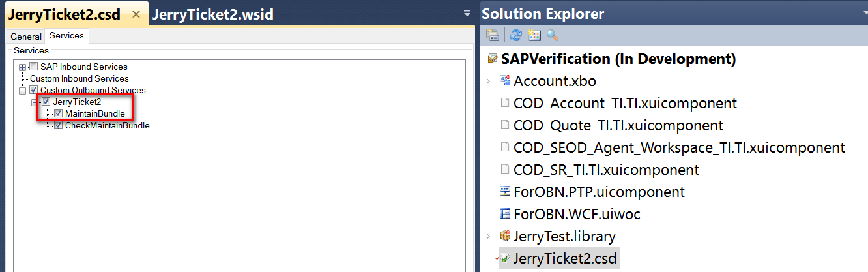Click the first Solution Explorer toolbar icon
Screen dimensions: 868x272
pos(493,35)
